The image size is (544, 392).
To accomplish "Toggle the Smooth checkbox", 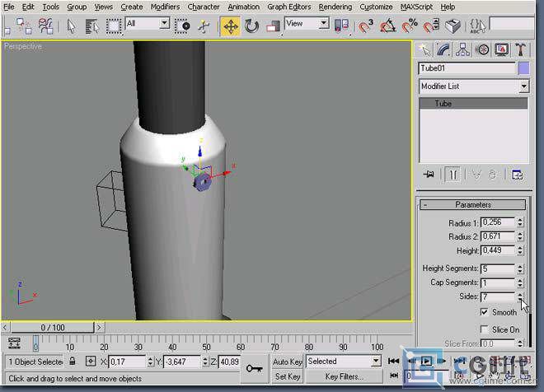I will click(485, 312).
